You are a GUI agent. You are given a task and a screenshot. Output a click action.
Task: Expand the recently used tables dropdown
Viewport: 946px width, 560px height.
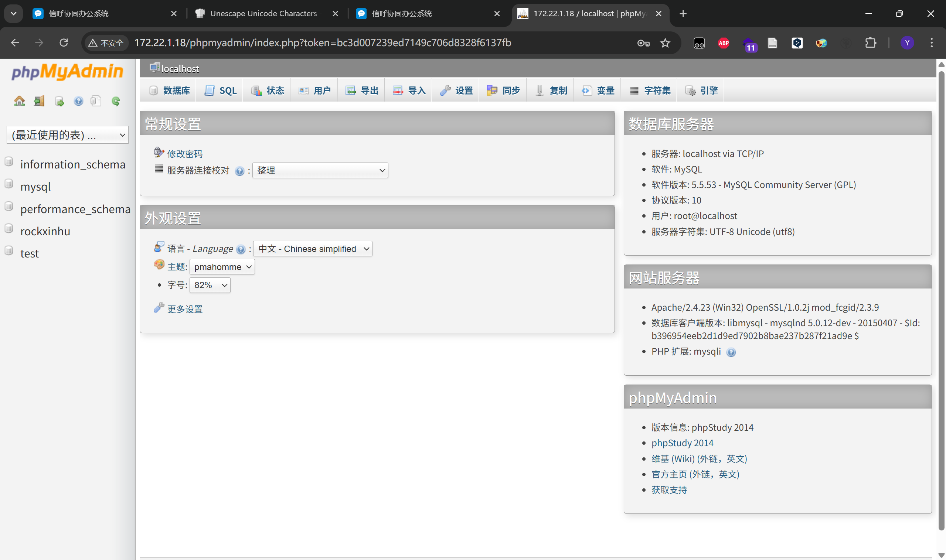(68, 135)
